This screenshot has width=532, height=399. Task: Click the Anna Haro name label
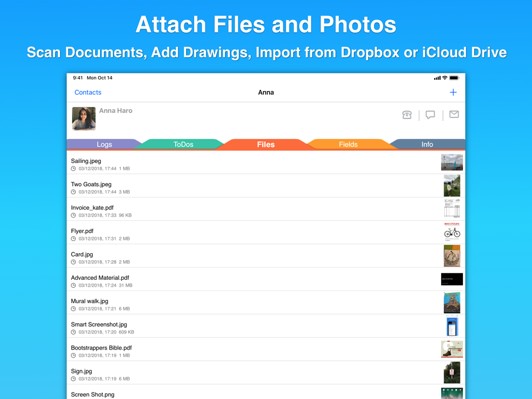[115, 111]
